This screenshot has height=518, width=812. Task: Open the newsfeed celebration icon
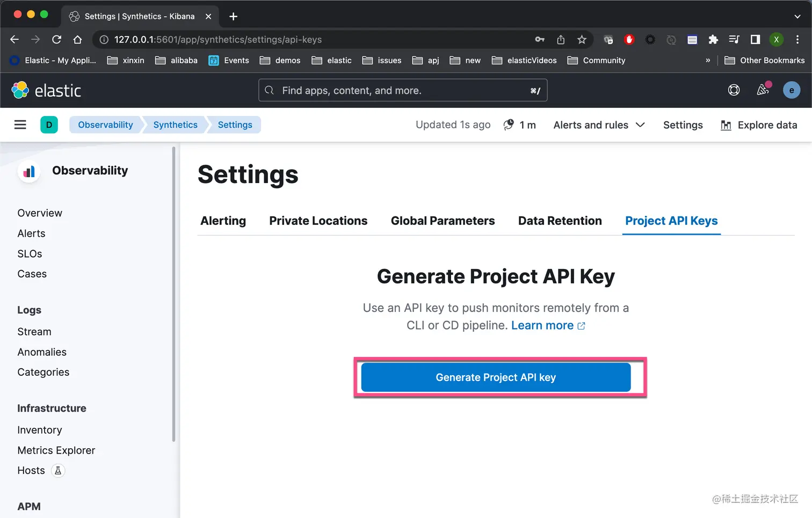pos(763,90)
